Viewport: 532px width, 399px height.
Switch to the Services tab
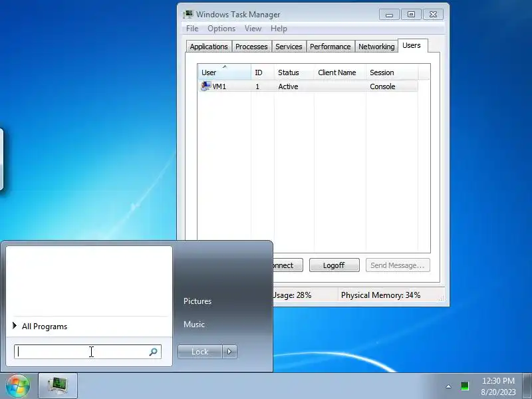point(289,47)
